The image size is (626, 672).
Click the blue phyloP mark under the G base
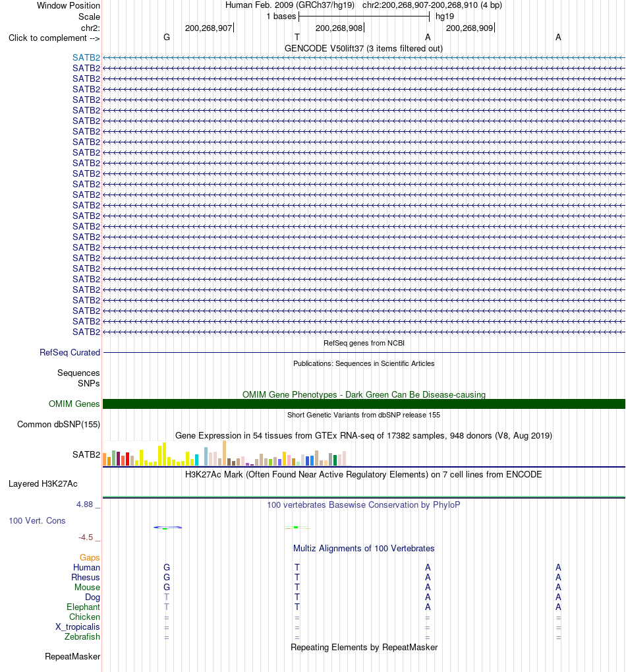[167, 527]
